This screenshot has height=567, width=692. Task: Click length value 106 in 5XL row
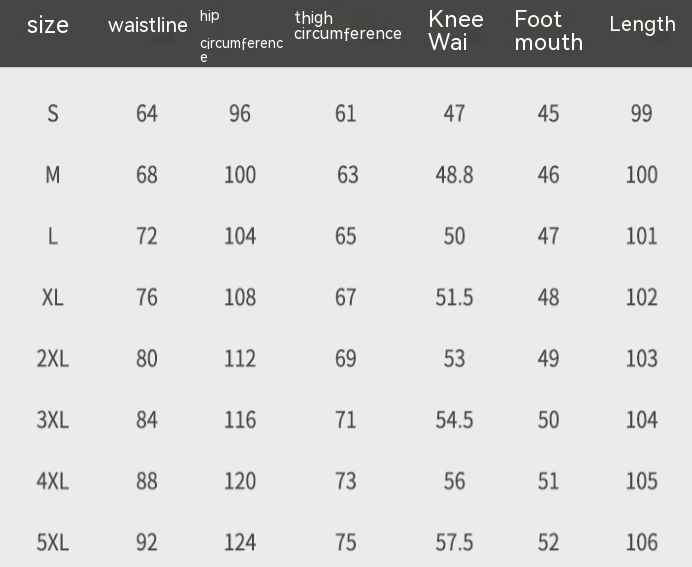coord(641,542)
